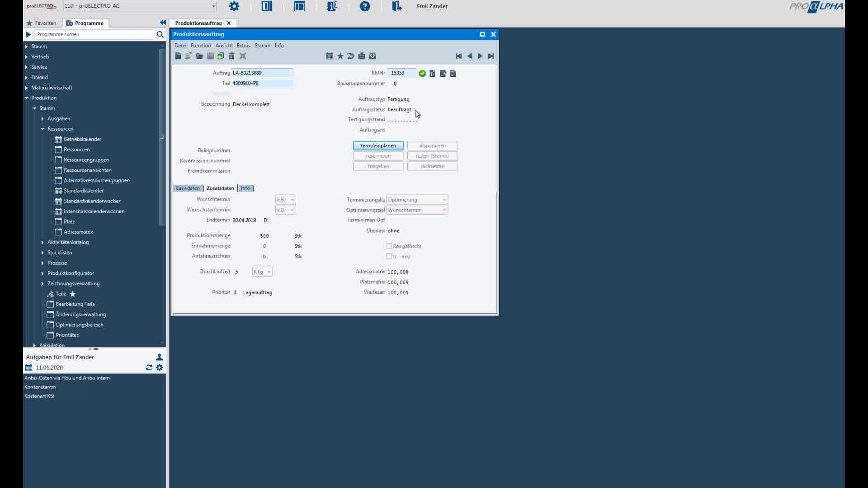This screenshot has height=488, width=868.
Task: Click the freigeben button
Action: 378,166
